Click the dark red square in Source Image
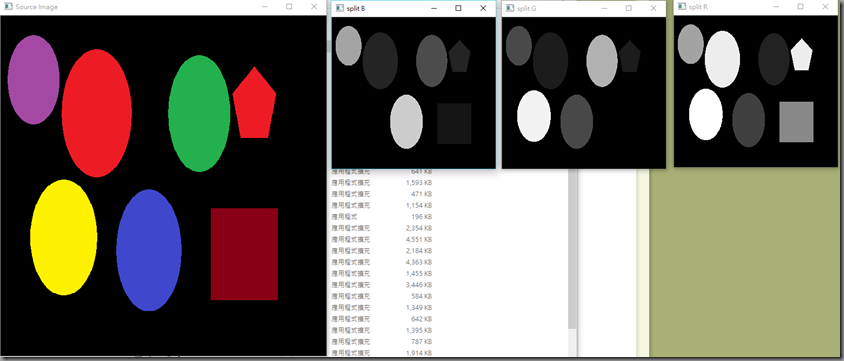The height and width of the screenshot is (361, 844). [244, 254]
